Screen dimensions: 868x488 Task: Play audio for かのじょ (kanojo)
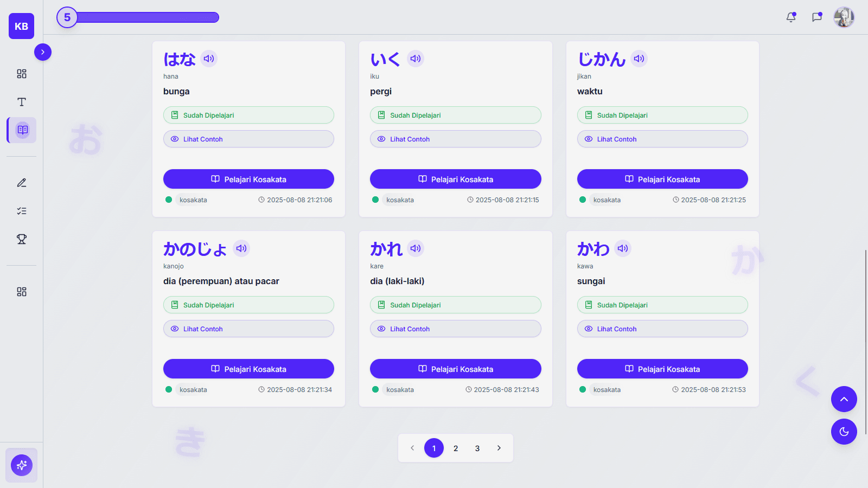241,248
